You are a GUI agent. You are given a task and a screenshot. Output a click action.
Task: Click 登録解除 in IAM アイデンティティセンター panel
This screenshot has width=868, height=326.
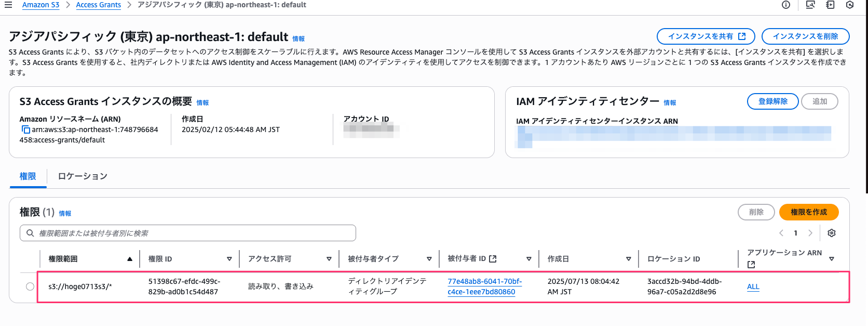(773, 101)
